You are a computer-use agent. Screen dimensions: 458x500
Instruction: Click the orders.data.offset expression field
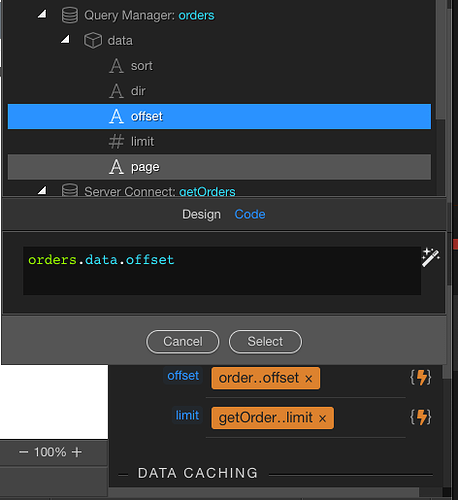[222, 271]
